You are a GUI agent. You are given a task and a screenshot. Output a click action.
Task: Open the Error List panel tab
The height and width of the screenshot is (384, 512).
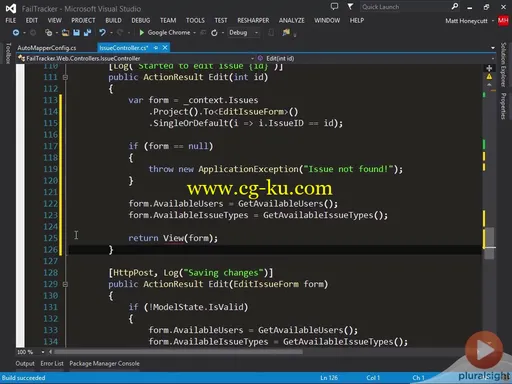[52, 364]
